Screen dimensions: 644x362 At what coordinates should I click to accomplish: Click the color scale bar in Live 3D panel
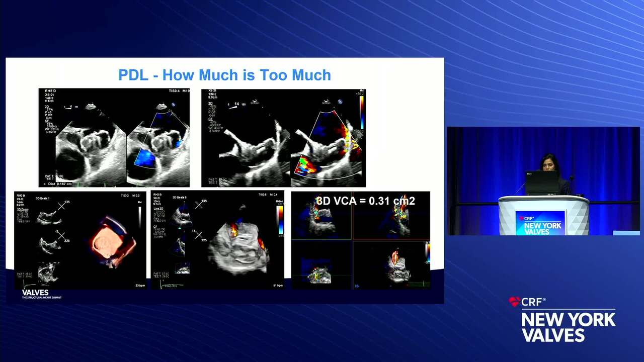280,220
